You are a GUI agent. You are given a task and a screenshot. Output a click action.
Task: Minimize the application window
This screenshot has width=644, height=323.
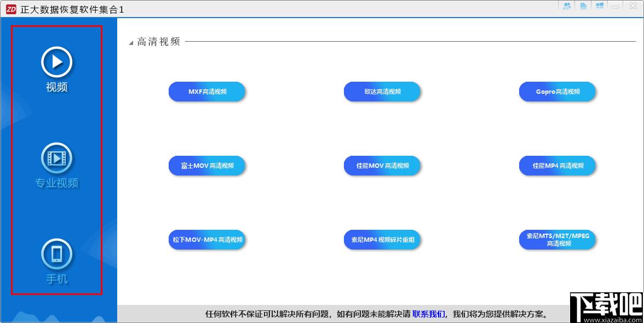tap(616, 6)
